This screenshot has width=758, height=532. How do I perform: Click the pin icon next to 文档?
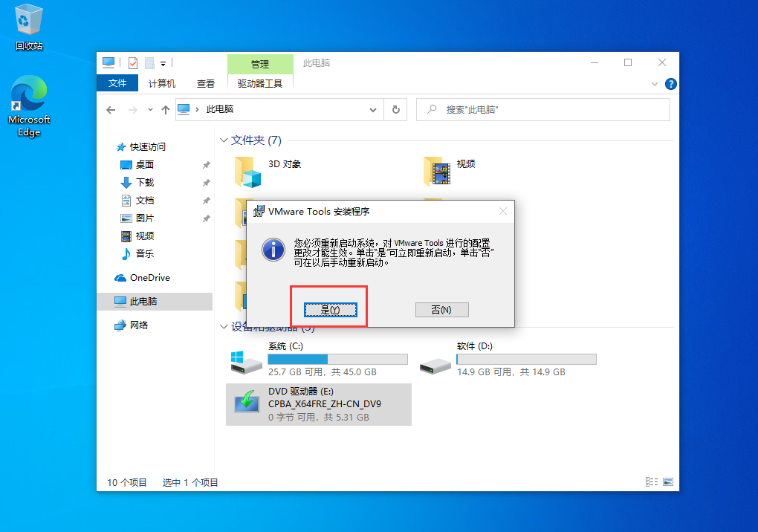point(206,201)
